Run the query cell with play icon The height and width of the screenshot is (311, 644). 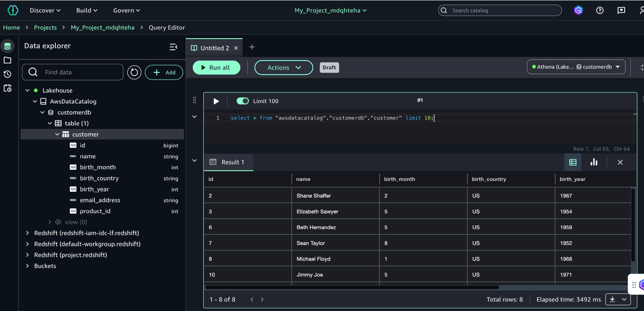(216, 101)
